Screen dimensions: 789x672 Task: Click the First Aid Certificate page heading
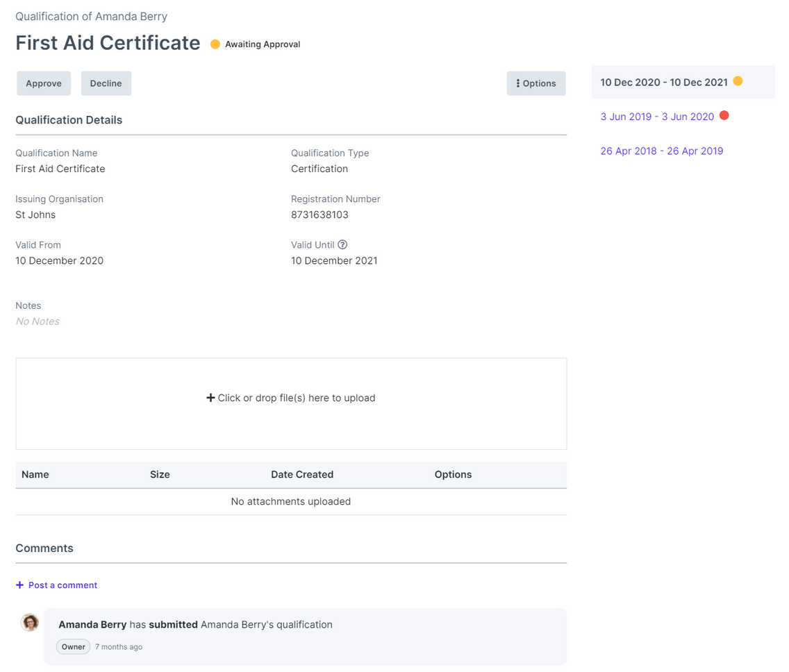[x=108, y=43]
